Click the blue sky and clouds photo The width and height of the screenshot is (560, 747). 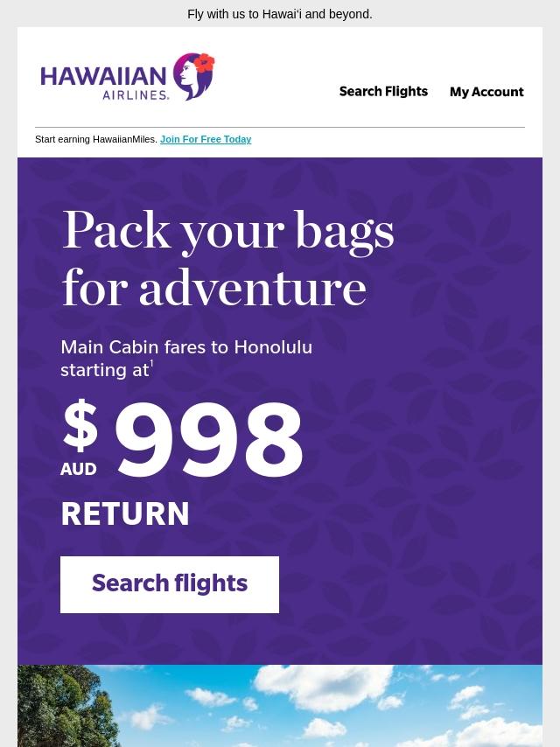280,706
